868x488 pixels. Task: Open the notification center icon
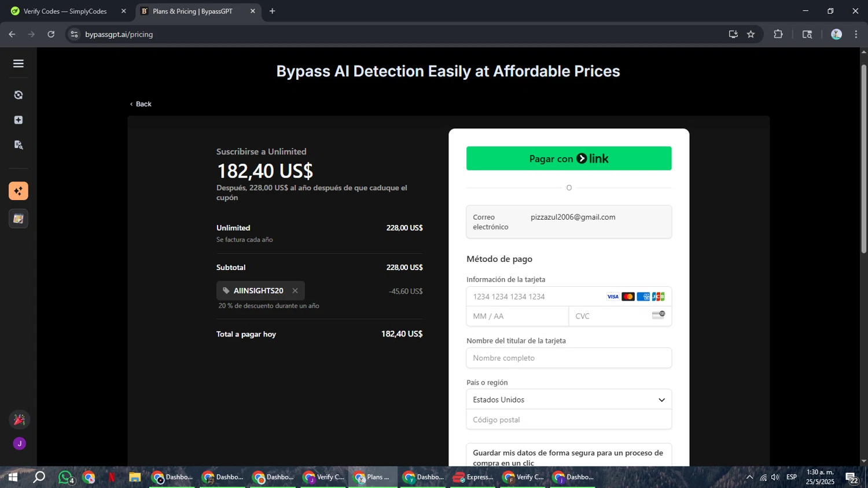coord(851,477)
